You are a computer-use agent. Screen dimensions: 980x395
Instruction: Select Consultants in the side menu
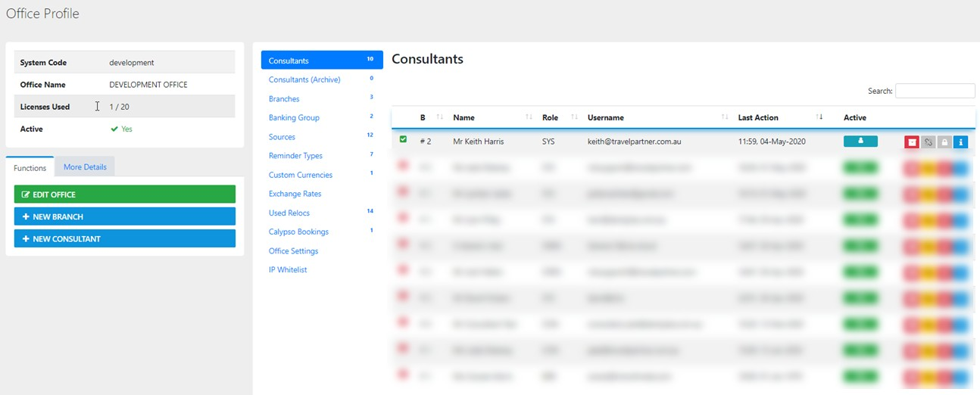pyautogui.click(x=322, y=61)
